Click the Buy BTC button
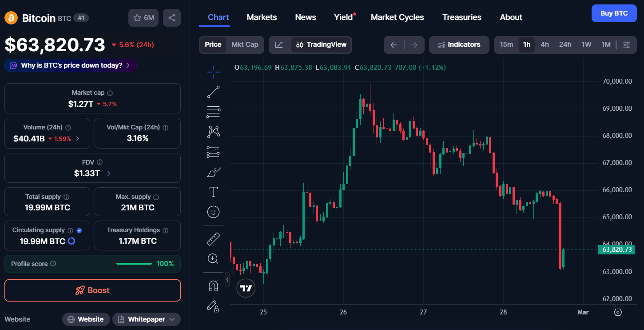This screenshot has height=330, width=644. tap(614, 13)
